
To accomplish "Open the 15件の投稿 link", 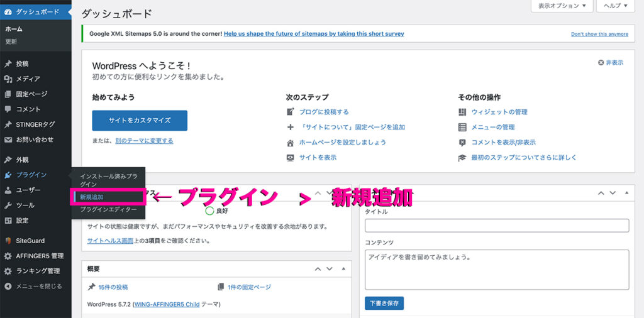I will (x=113, y=287).
